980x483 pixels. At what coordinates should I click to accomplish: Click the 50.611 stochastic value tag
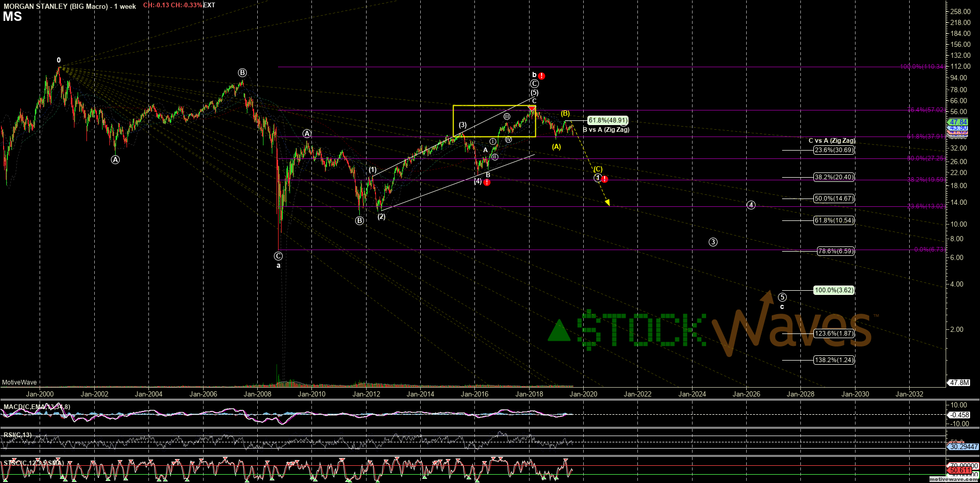[x=960, y=470]
